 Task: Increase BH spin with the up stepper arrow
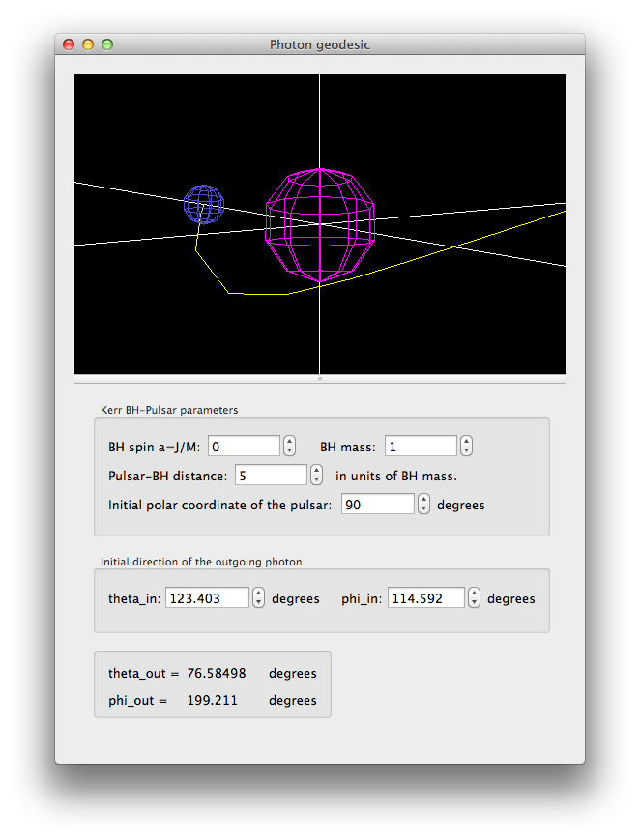(289, 442)
